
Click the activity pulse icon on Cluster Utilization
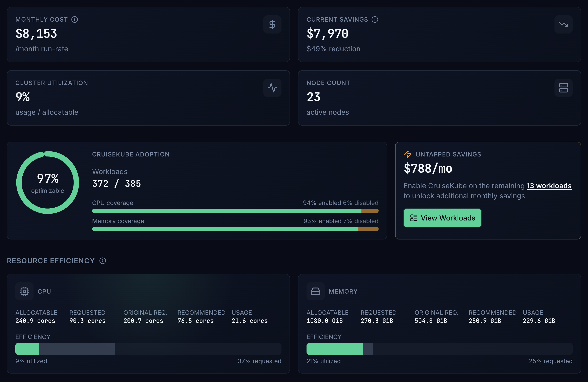273,88
